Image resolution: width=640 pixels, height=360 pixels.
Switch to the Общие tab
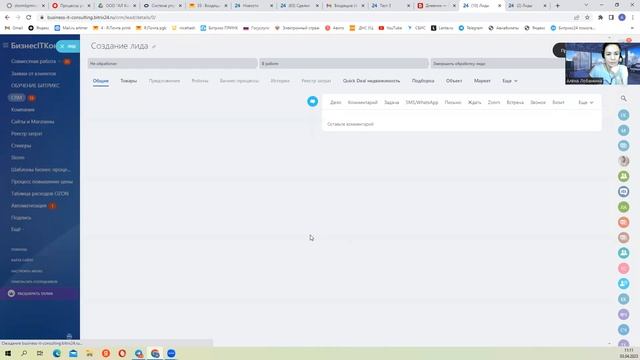(x=101, y=81)
